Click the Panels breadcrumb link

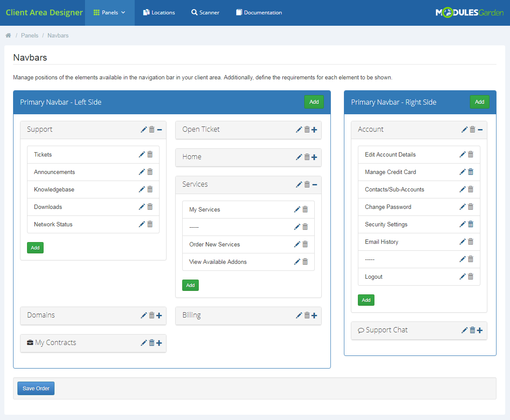point(30,35)
